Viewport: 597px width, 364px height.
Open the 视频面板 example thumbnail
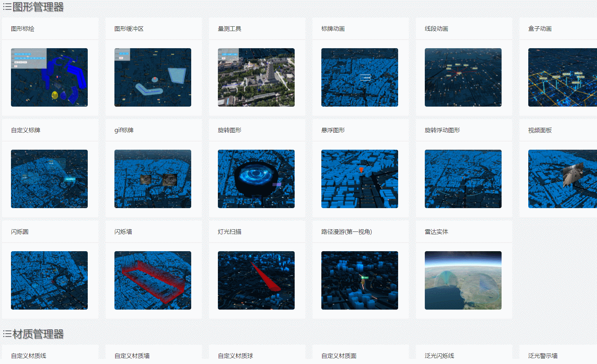(563, 179)
